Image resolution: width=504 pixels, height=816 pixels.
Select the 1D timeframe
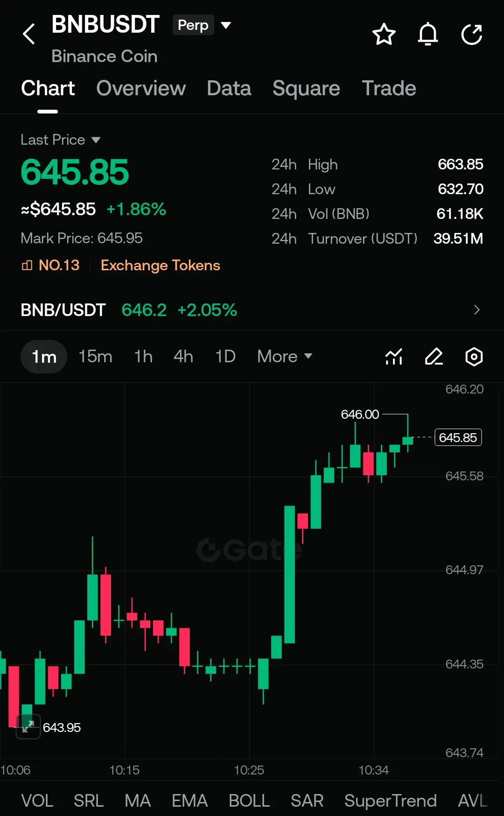point(225,357)
